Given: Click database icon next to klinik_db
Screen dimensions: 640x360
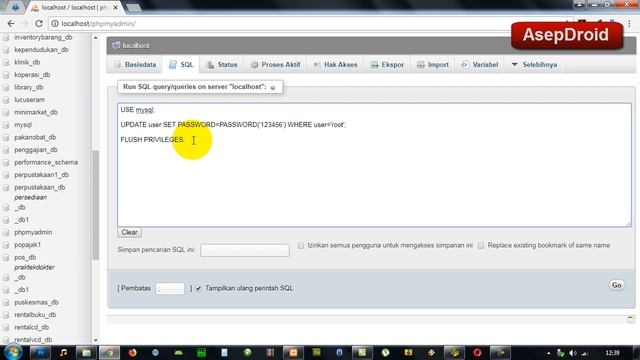Looking at the screenshot, I should 6,62.
